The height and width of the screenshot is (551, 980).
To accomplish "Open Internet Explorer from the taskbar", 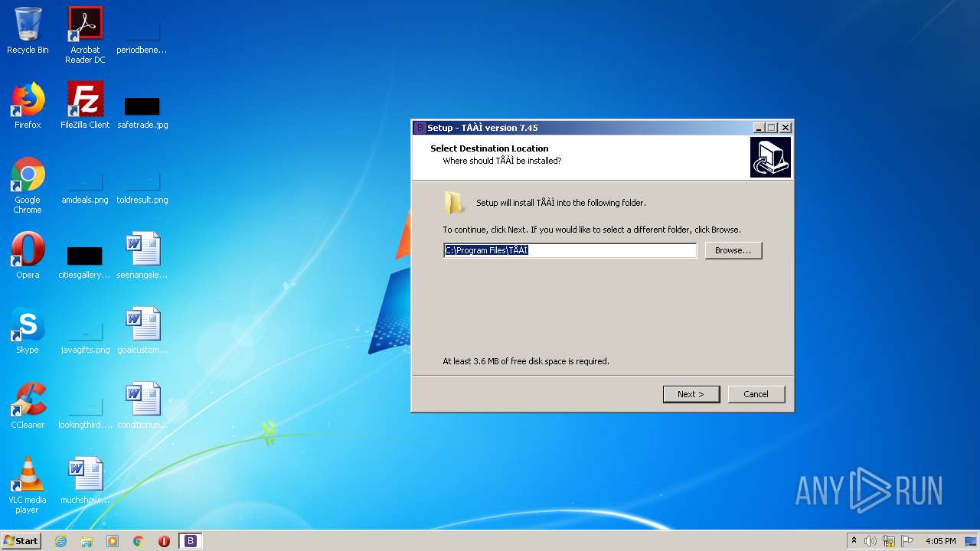I will (x=60, y=541).
